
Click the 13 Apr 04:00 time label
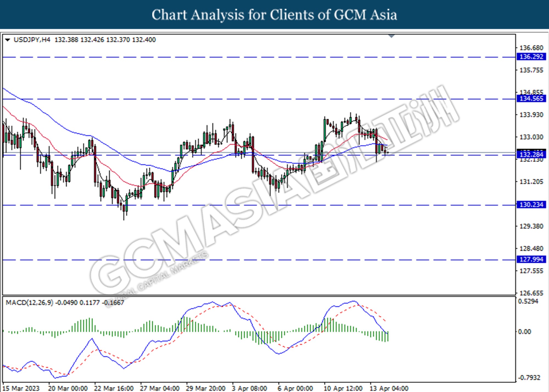click(389, 388)
